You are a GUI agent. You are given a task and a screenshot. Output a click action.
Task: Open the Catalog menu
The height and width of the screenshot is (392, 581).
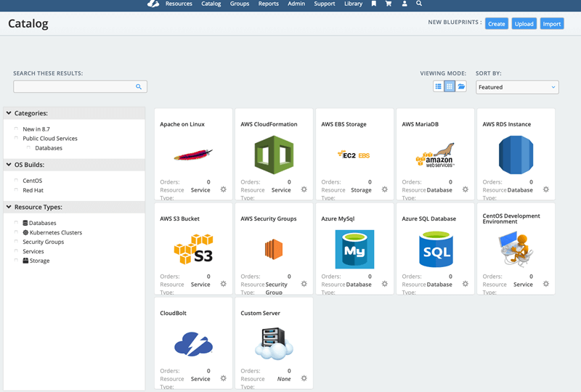click(x=211, y=4)
